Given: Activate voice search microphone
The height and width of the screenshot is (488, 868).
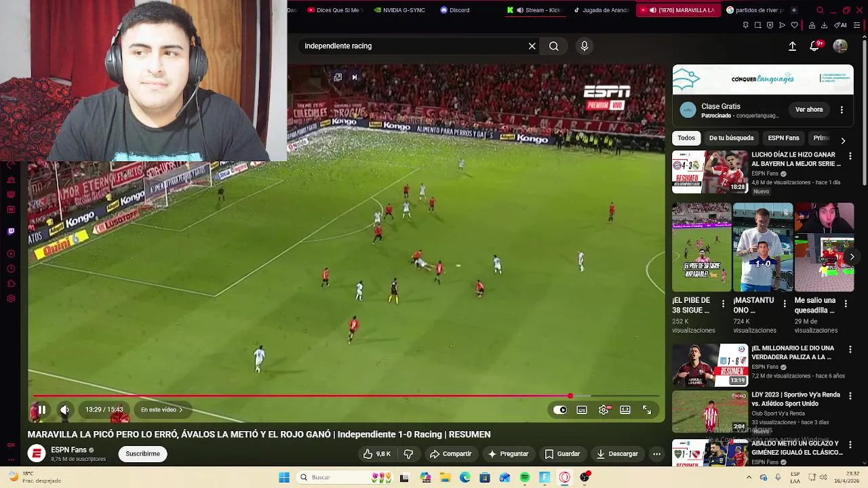Looking at the screenshot, I should click(585, 46).
